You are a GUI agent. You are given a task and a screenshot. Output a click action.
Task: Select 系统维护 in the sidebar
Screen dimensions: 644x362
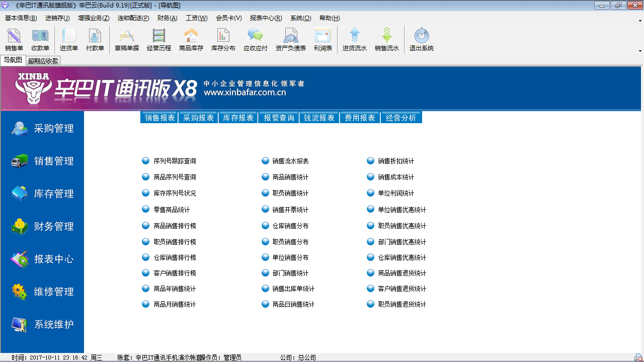(42, 325)
